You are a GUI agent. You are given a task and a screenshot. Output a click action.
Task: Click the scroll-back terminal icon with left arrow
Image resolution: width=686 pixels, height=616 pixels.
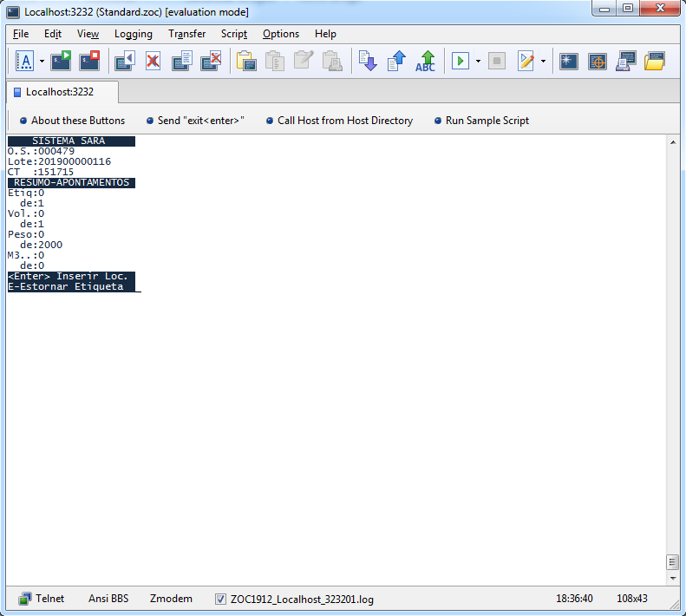[x=125, y=61]
